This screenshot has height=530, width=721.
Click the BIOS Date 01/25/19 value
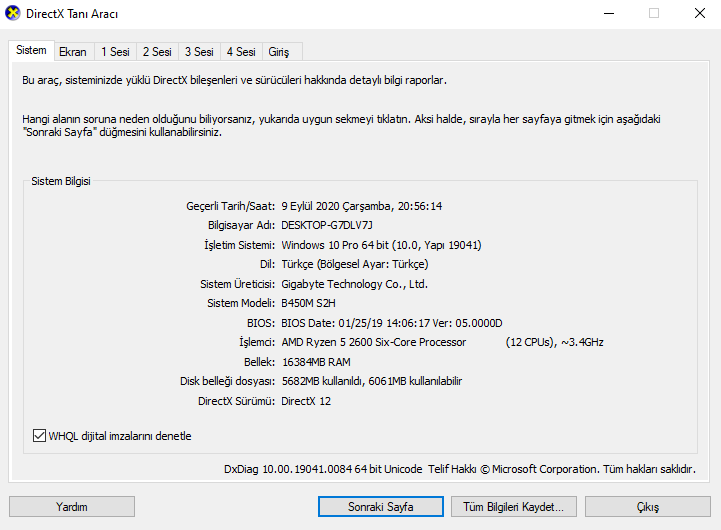(392, 323)
